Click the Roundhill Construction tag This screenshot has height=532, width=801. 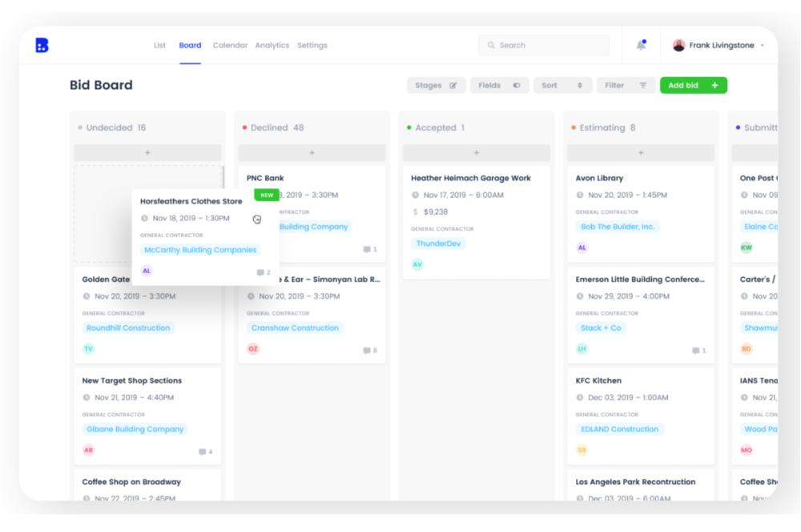(x=128, y=328)
